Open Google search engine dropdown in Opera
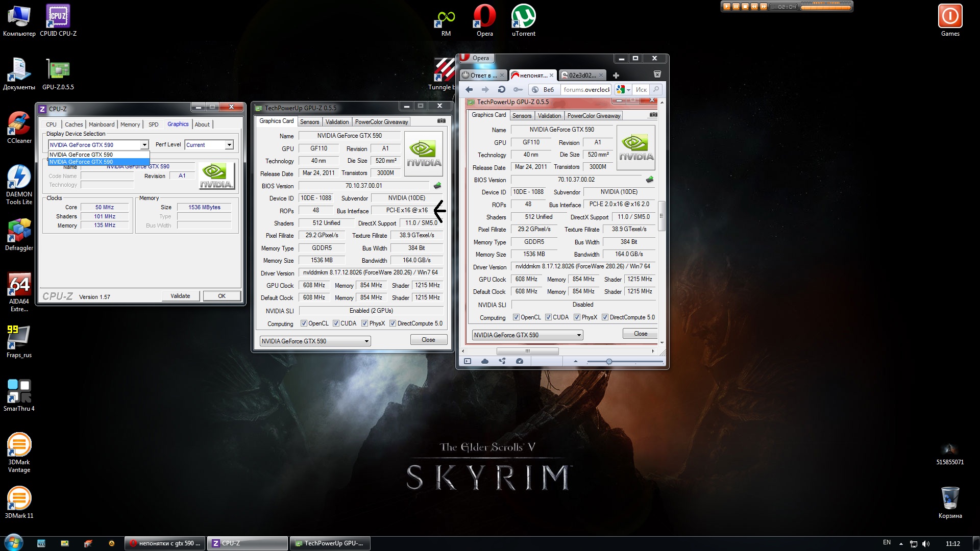This screenshot has height=551, width=980. (623, 90)
